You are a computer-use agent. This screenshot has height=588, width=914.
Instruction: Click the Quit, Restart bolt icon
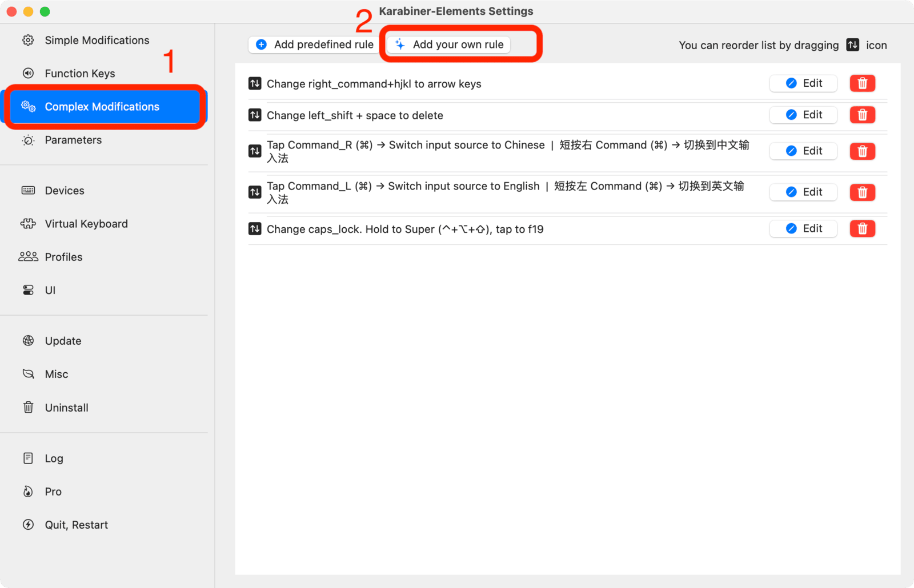28,525
